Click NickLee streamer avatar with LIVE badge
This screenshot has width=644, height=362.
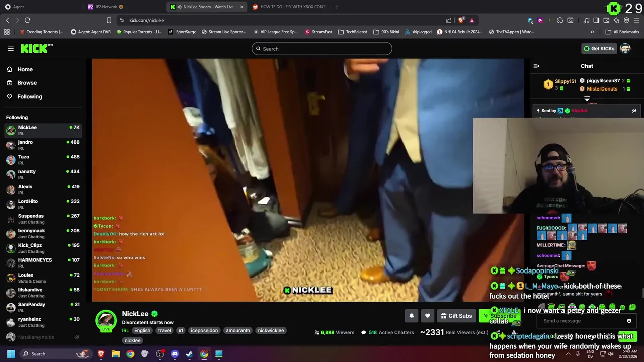106,321
